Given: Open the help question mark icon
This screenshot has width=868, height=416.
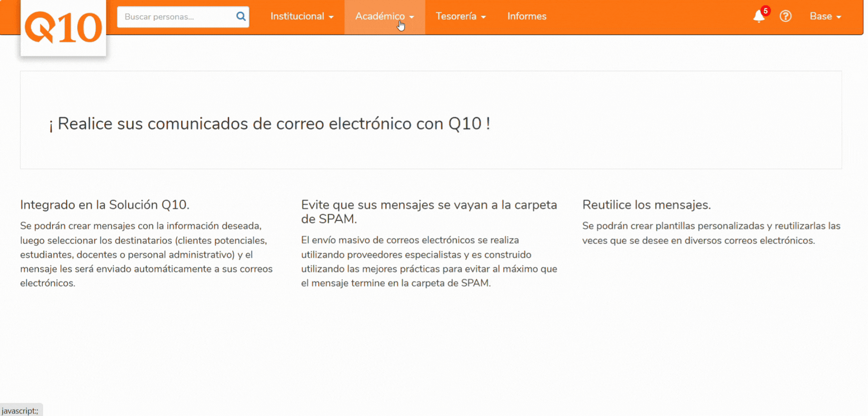Looking at the screenshot, I should (785, 16).
